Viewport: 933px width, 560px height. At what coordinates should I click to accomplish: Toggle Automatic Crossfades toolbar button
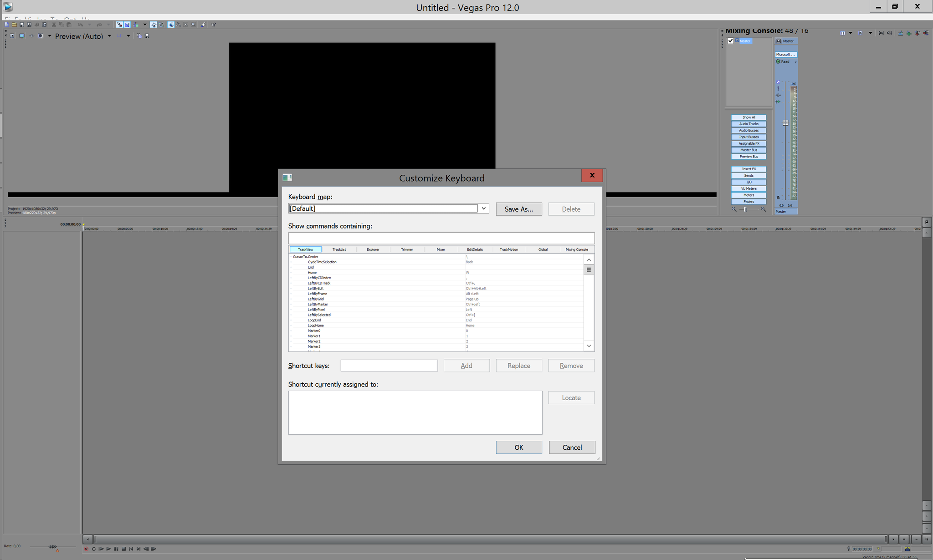coord(127,25)
